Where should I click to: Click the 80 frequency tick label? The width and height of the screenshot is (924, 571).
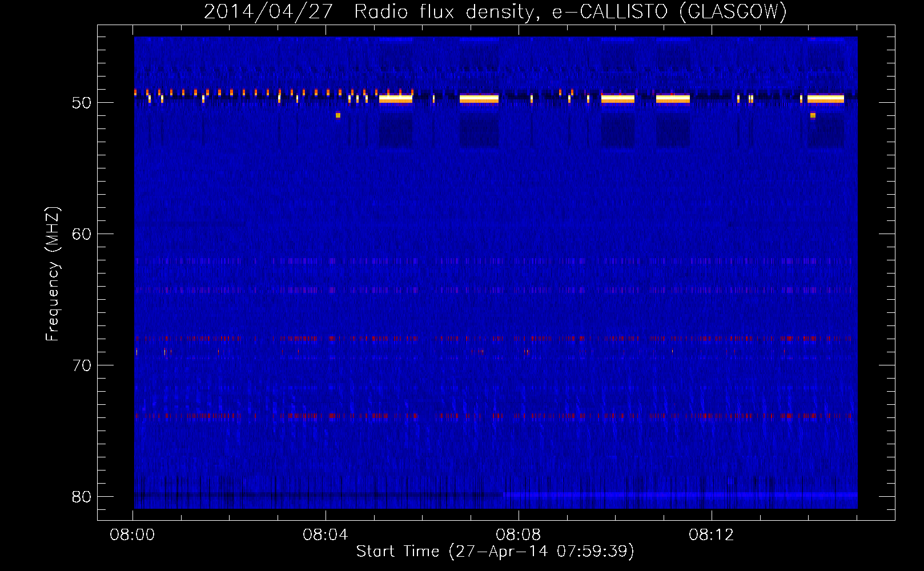pos(82,497)
